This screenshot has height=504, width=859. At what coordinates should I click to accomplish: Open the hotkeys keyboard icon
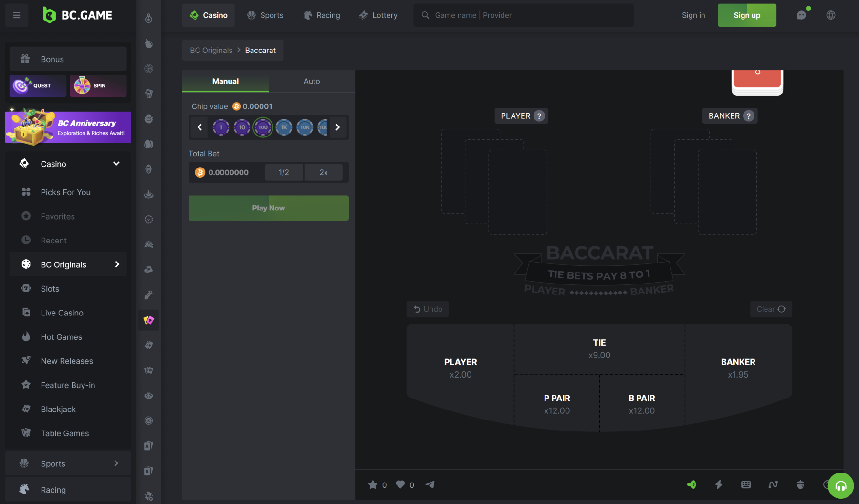pos(746,485)
